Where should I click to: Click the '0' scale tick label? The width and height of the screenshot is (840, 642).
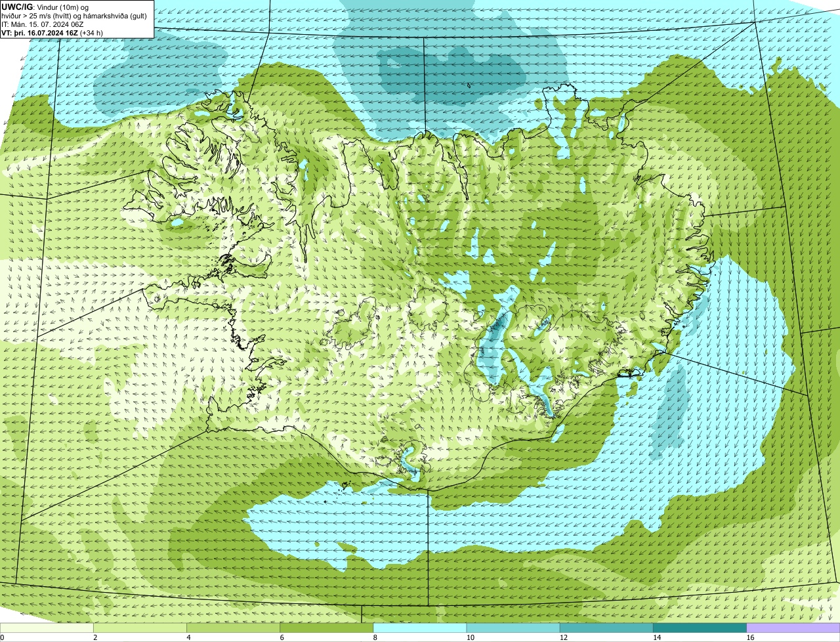[2, 637]
